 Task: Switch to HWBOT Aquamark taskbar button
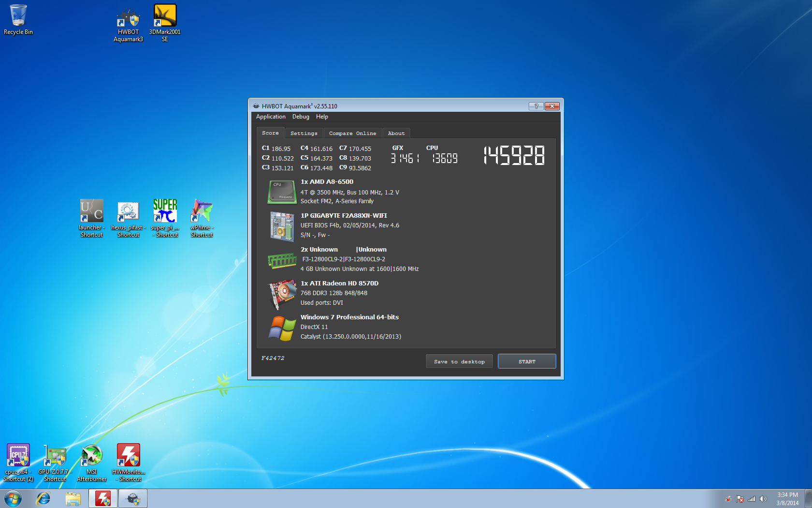[133, 498]
